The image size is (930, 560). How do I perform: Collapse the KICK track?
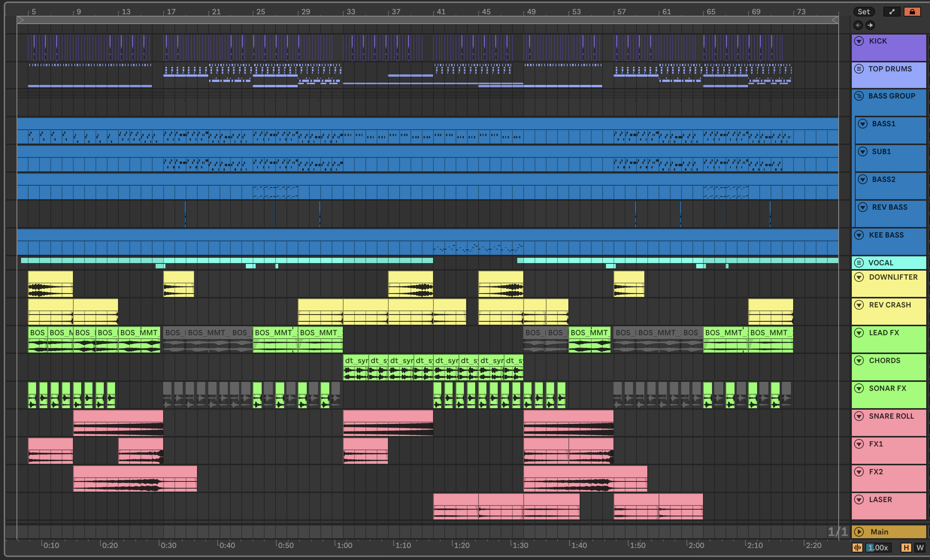859,41
